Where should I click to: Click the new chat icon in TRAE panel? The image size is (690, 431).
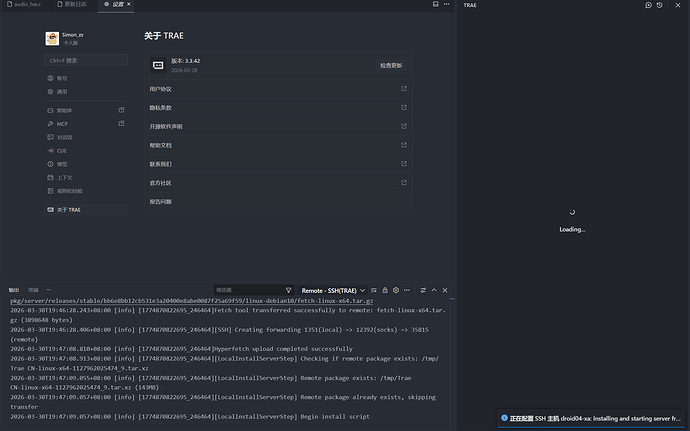648,5
